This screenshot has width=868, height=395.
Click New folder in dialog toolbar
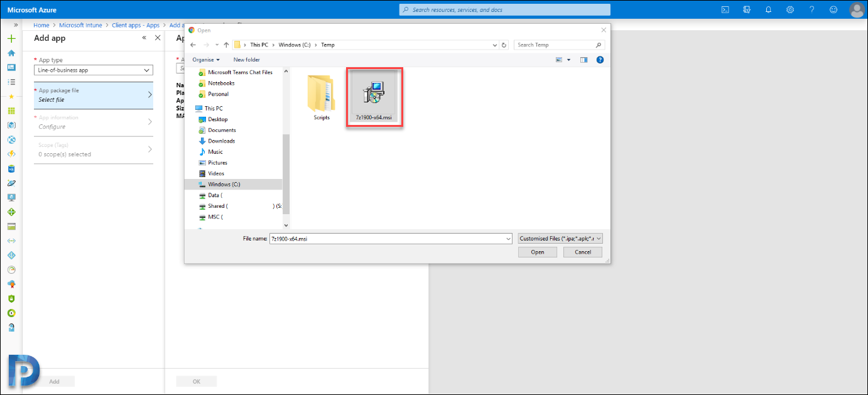click(247, 60)
